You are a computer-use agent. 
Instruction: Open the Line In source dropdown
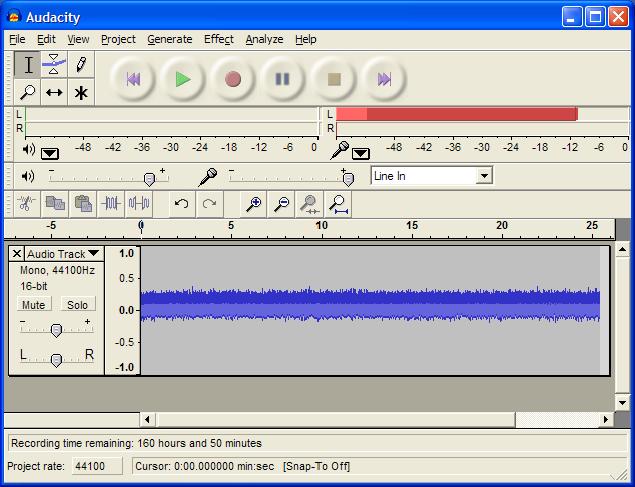click(x=484, y=176)
